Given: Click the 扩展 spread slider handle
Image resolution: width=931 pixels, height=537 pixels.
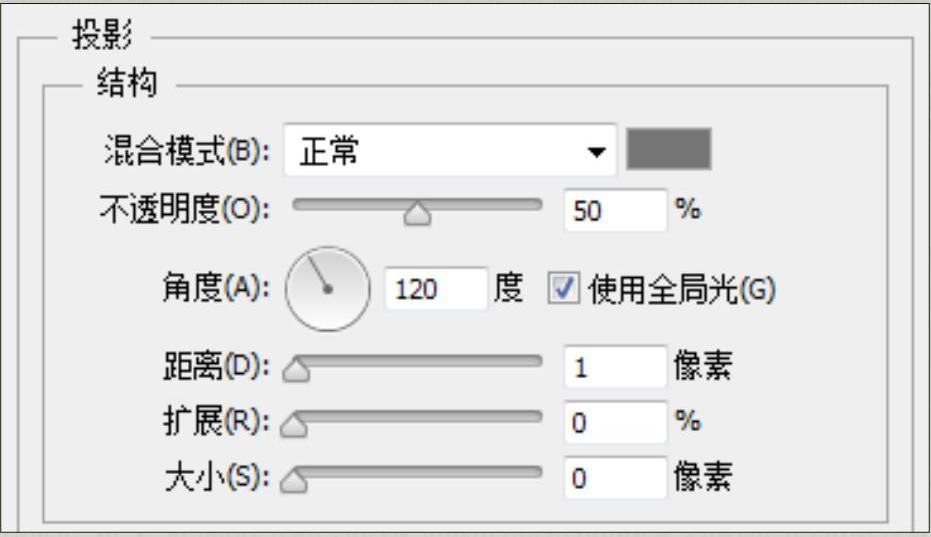Looking at the screenshot, I should pos(296,428).
